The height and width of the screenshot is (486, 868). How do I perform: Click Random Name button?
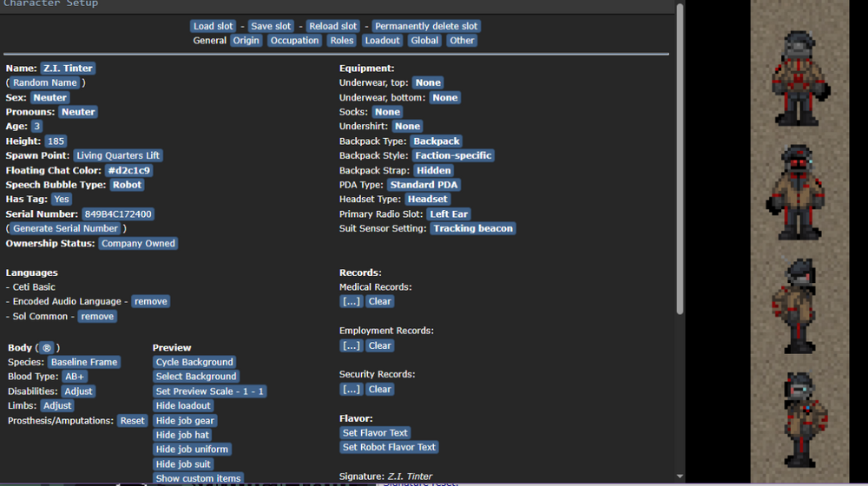tap(45, 82)
